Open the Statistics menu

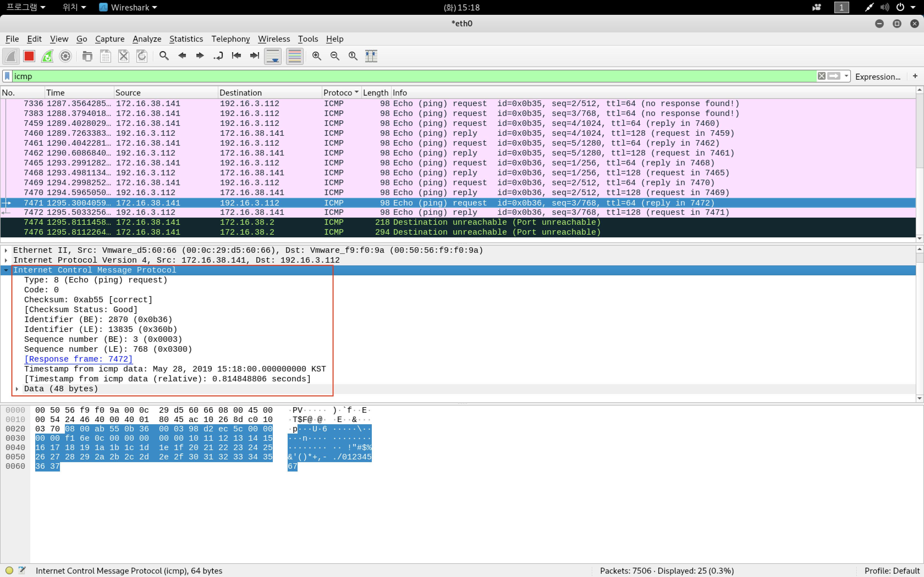tap(186, 39)
